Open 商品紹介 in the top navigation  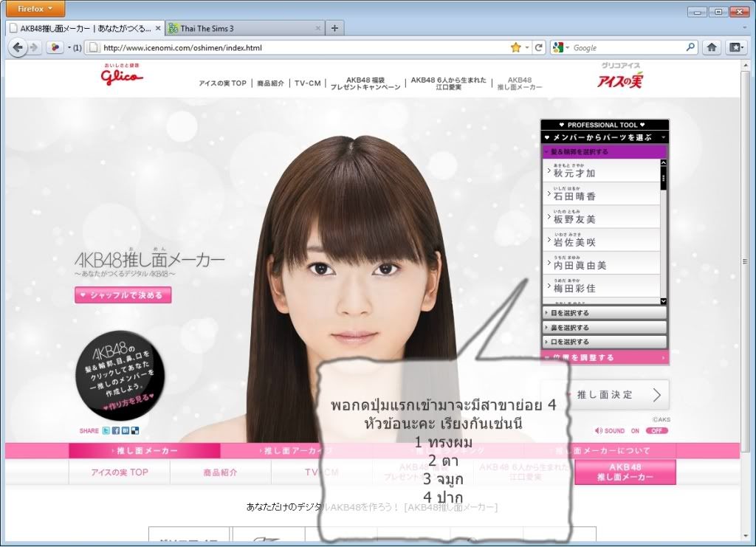[x=270, y=83]
